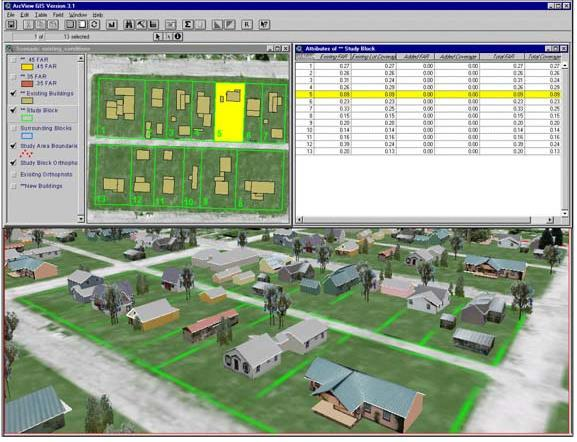Click the Sort Ascending icon
This screenshot has width=577, height=442.
(x=217, y=25)
